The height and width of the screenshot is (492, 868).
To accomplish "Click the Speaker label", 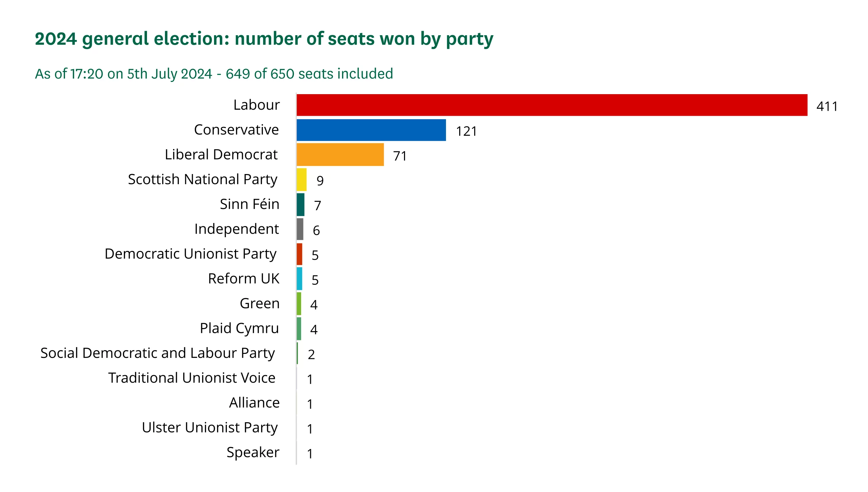I will tap(253, 453).
